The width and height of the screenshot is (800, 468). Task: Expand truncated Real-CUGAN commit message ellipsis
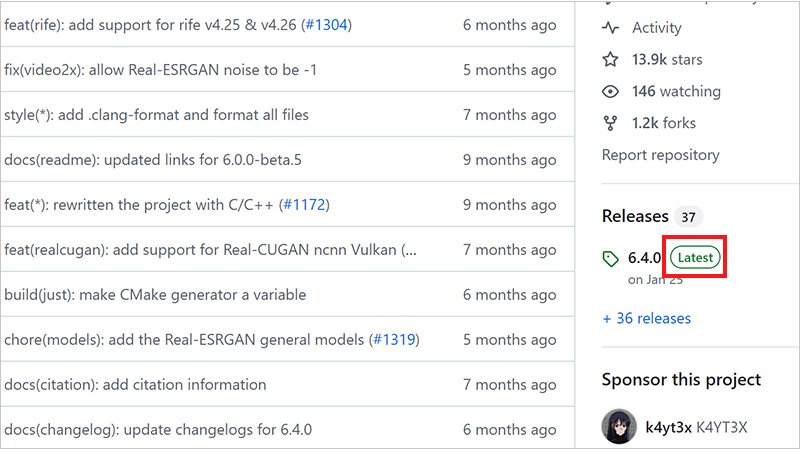(x=410, y=251)
